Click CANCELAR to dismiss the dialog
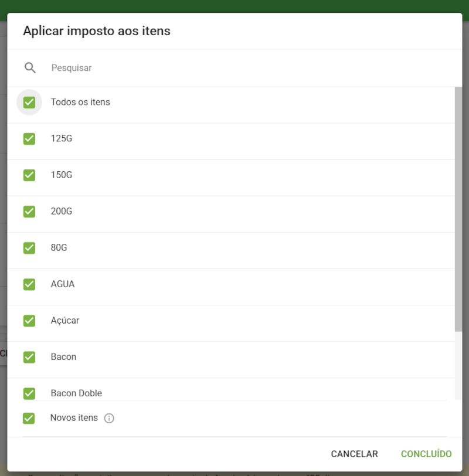This screenshot has height=476, width=469. [354, 454]
